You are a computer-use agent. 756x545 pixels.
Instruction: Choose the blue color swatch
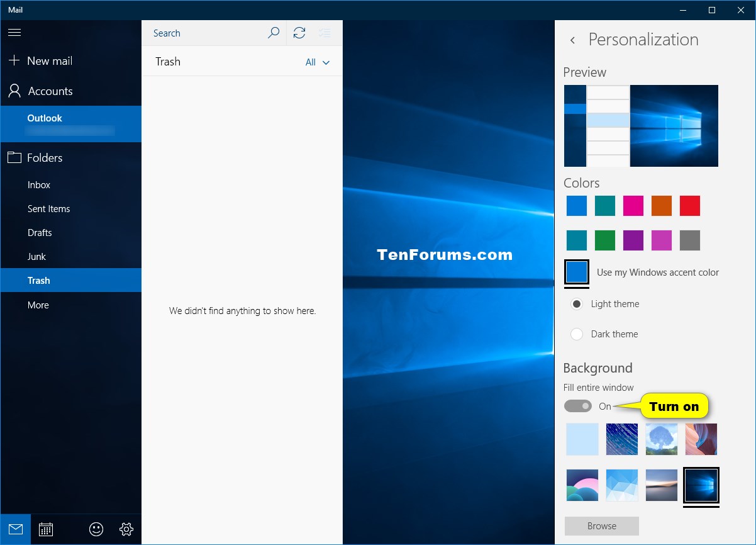[x=577, y=206]
